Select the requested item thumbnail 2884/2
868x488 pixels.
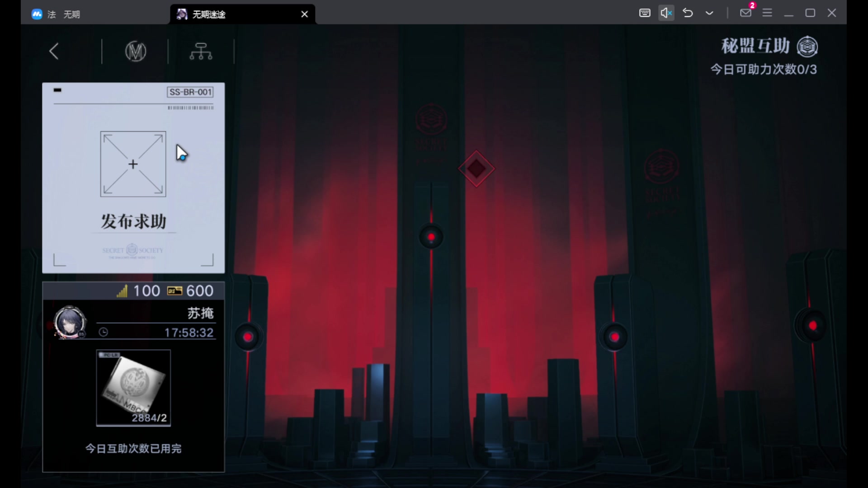[133, 388]
